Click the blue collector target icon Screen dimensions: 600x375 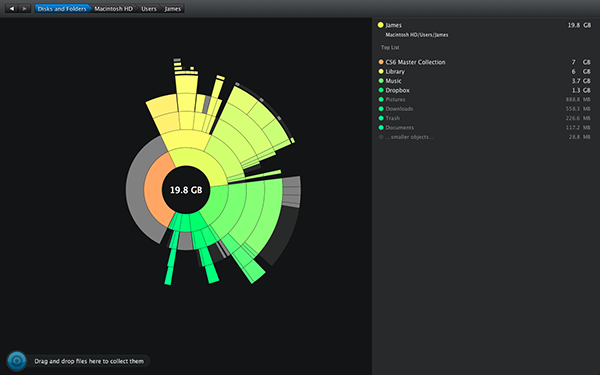[16, 361]
